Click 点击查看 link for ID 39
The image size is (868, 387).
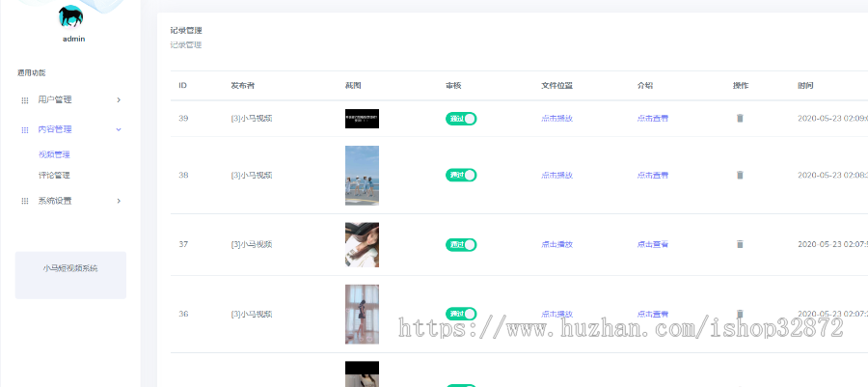[x=653, y=118]
